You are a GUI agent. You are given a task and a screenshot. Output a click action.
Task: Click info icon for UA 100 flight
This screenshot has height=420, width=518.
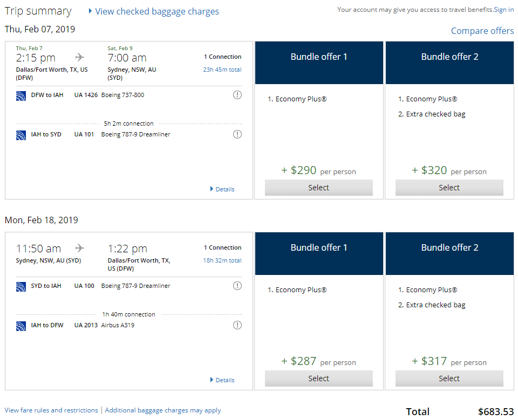pos(237,286)
